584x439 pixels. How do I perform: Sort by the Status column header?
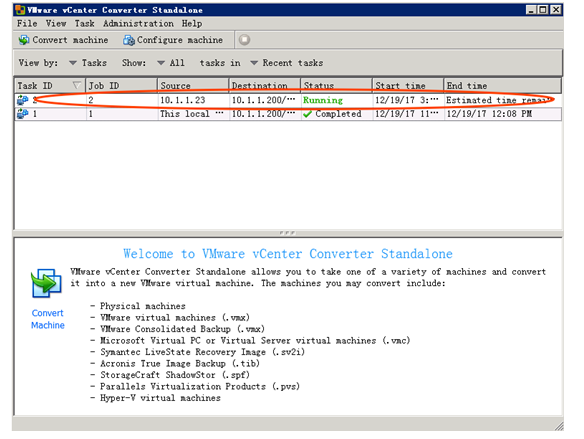(337, 86)
